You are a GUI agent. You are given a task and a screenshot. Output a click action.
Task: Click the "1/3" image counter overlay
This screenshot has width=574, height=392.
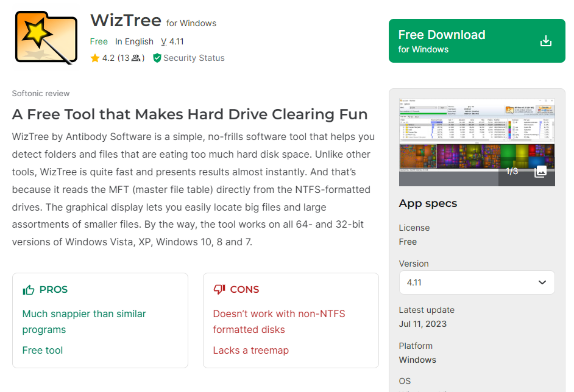(512, 171)
